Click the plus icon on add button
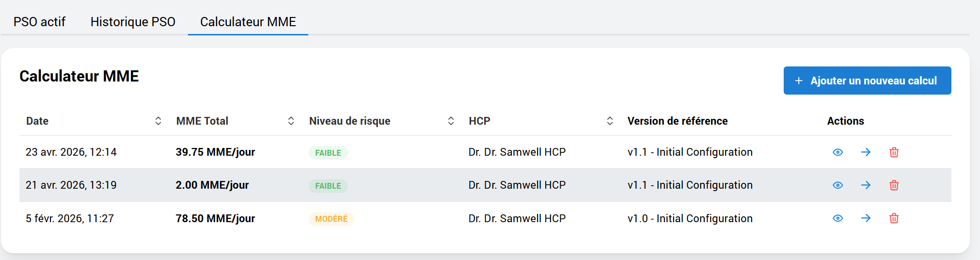 (799, 81)
